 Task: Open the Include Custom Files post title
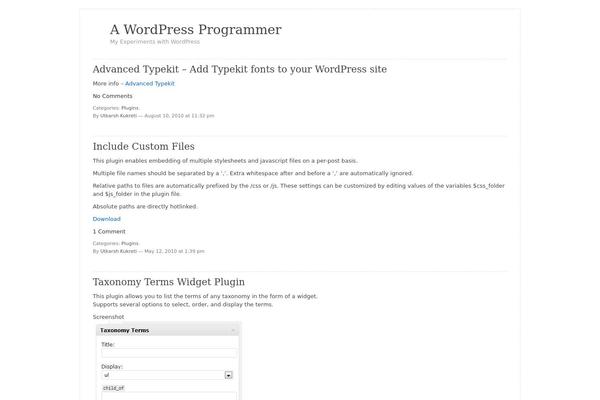(143, 146)
